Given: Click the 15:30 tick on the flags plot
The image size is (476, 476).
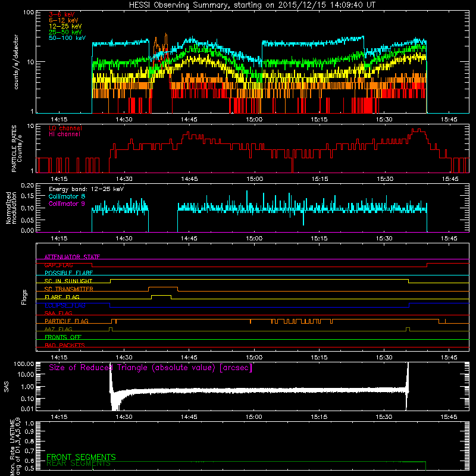Looking at the screenshot, I should click(384, 358).
